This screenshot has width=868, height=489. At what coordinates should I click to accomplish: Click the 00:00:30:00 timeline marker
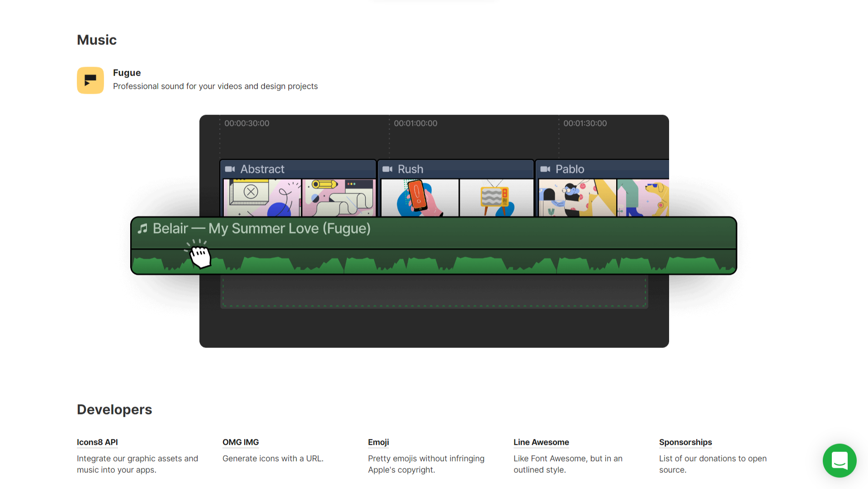coord(247,123)
